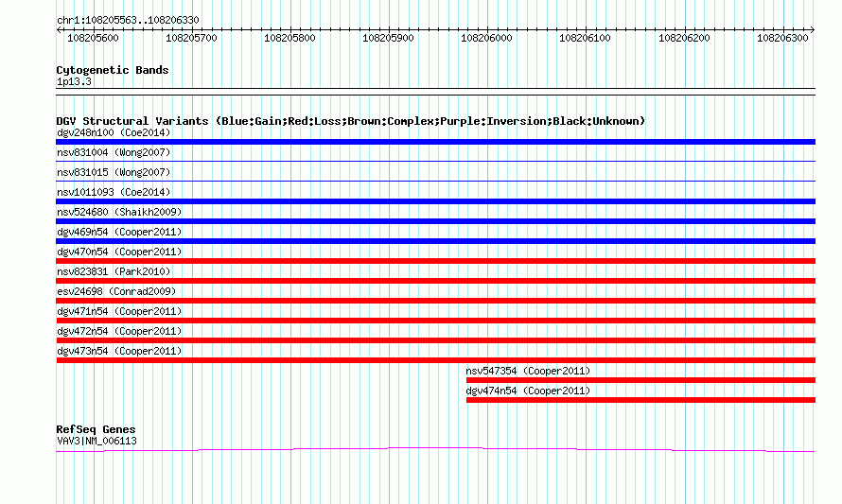Click the short red bar under nsv547354
This screenshot has width=842, height=504.
click(x=640, y=380)
